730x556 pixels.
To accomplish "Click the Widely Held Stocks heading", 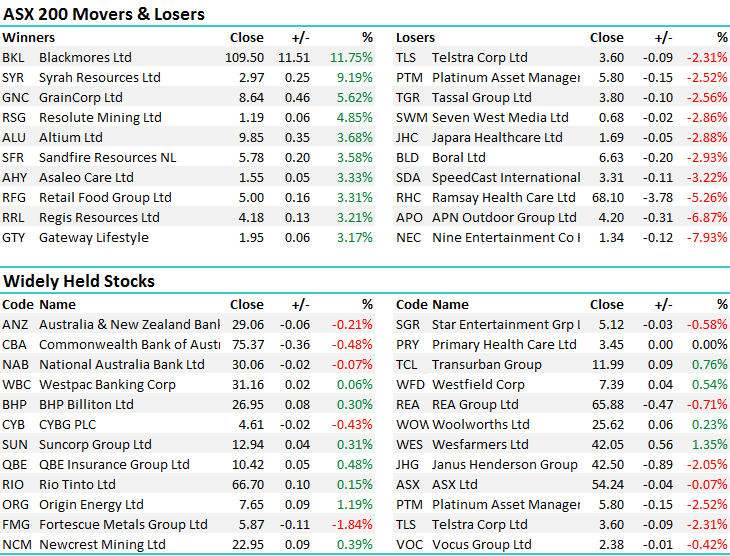I will point(79,281).
